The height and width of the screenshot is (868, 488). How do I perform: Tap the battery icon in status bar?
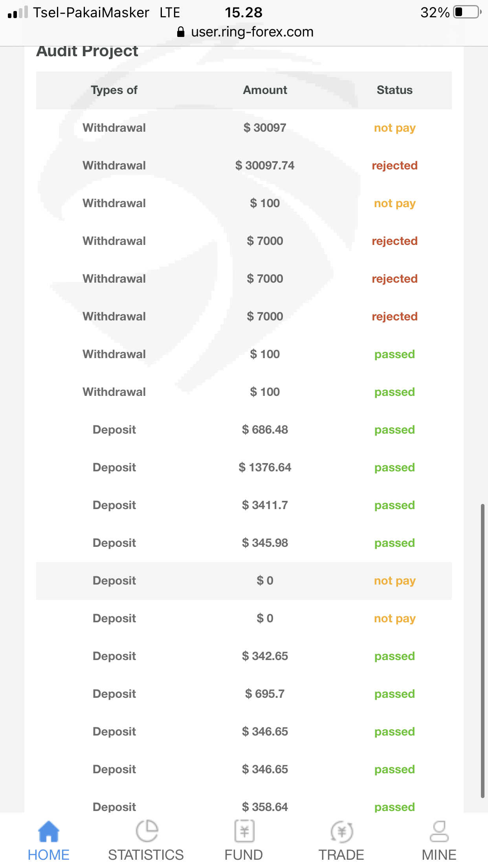click(x=467, y=12)
